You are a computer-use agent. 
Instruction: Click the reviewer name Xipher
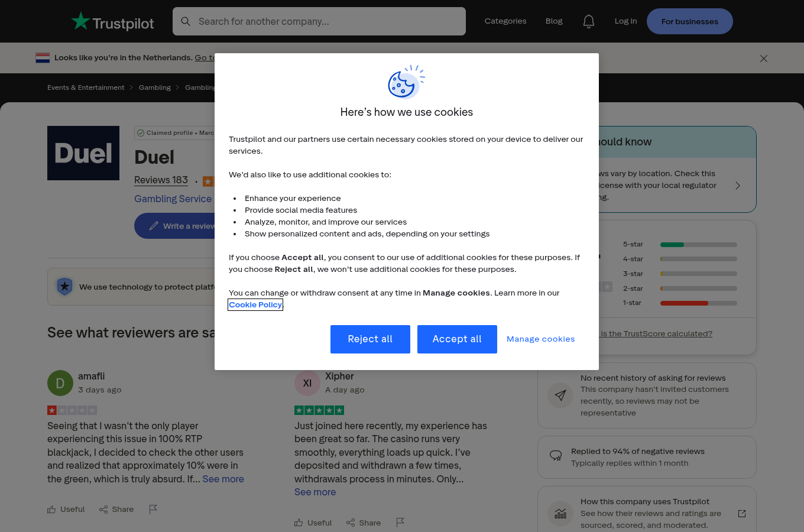pyautogui.click(x=339, y=377)
